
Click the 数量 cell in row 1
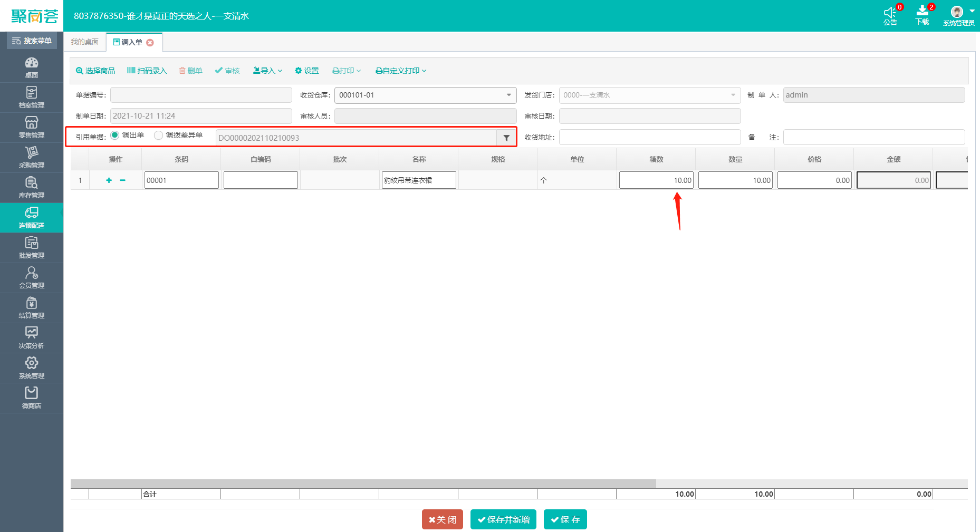735,180
